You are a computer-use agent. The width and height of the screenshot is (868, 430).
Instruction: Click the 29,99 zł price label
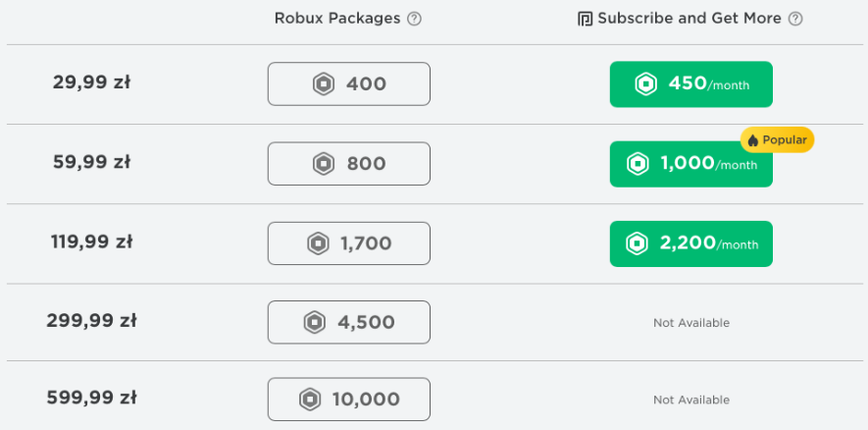coord(91,83)
